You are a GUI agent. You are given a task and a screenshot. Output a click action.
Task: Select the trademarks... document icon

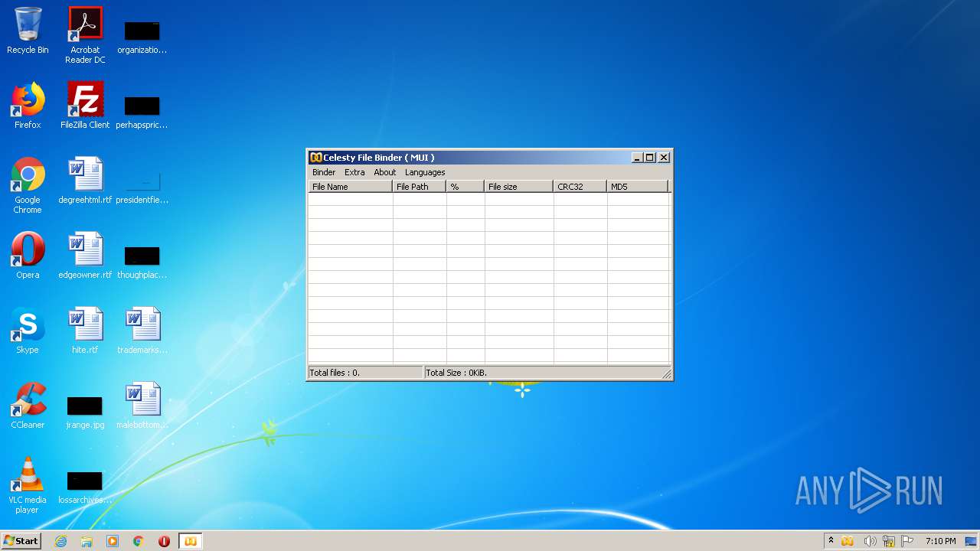142,331
